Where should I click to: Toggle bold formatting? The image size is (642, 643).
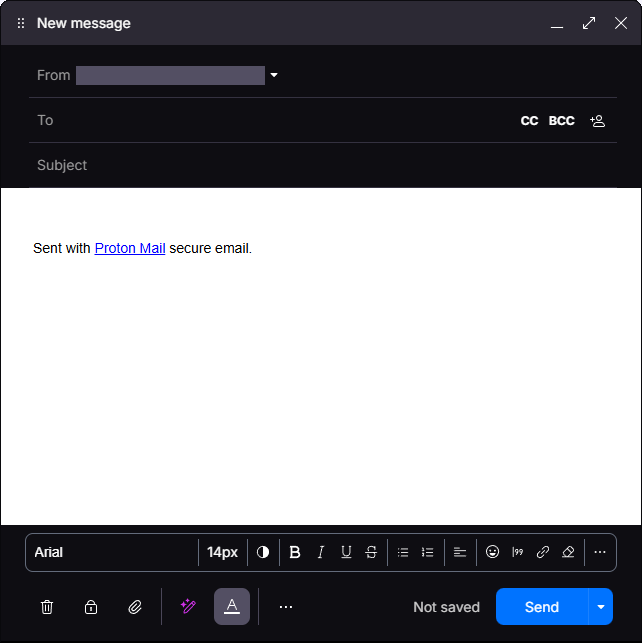click(x=295, y=552)
